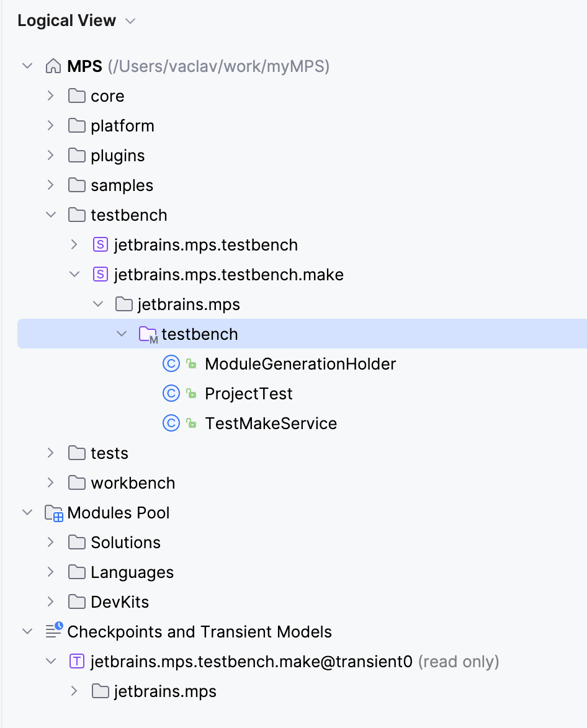This screenshot has width=587, height=728.
Task: Select the samples folder
Action: pyautogui.click(x=122, y=185)
